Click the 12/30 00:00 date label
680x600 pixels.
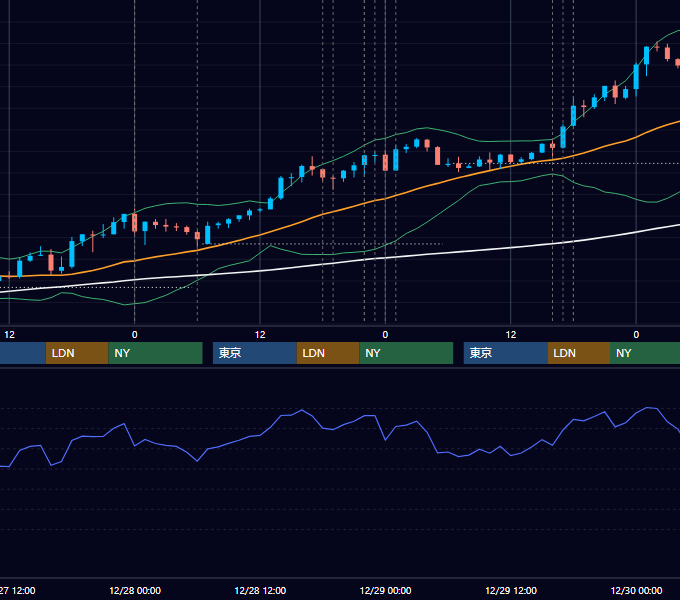tap(636, 590)
